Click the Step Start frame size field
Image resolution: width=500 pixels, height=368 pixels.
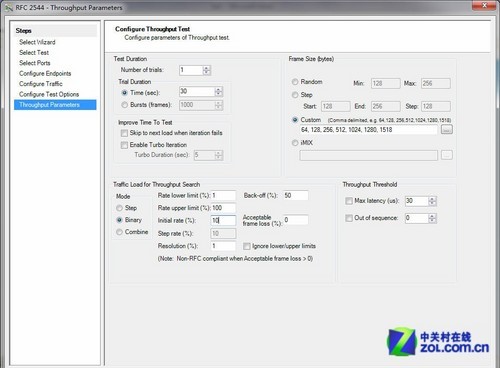(x=336, y=106)
